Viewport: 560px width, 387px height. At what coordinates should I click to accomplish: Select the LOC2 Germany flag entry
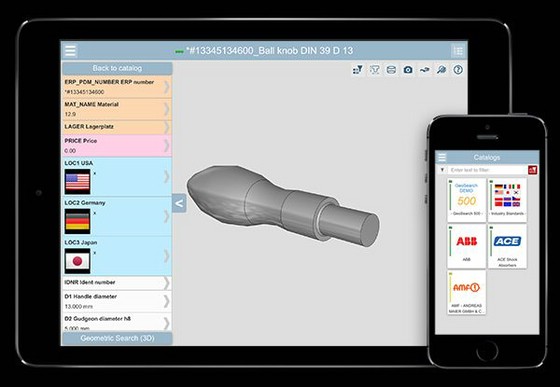tap(117, 216)
